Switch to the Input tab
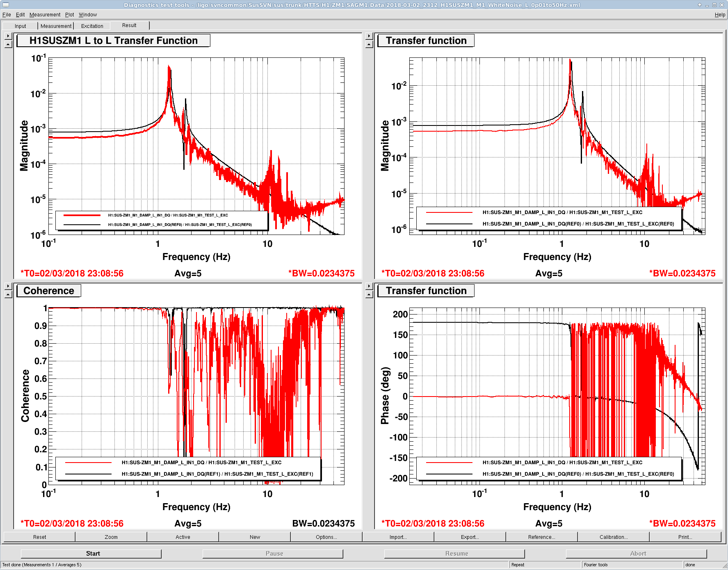Screen dimensions: 728x570 click(x=21, y=26)
